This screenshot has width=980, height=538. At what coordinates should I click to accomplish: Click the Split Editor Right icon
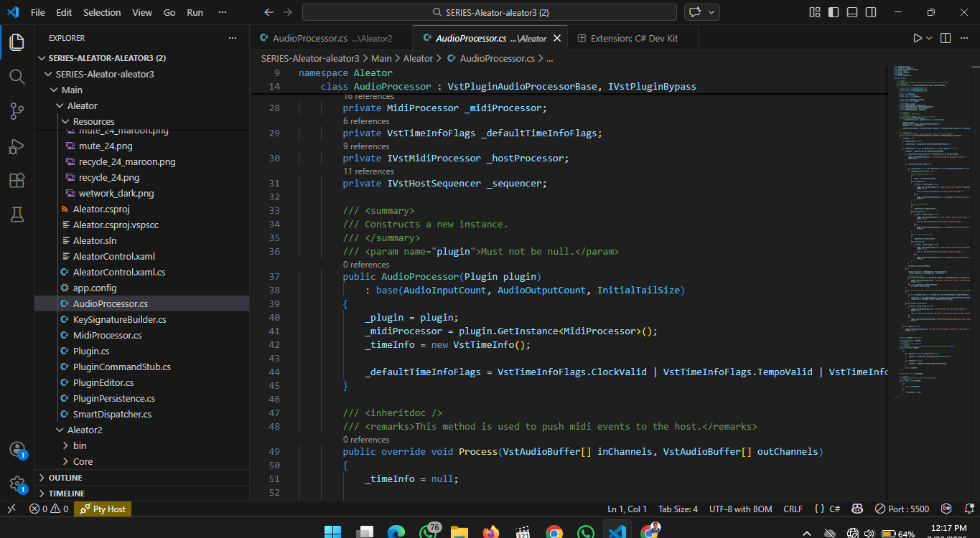[946, 38]
